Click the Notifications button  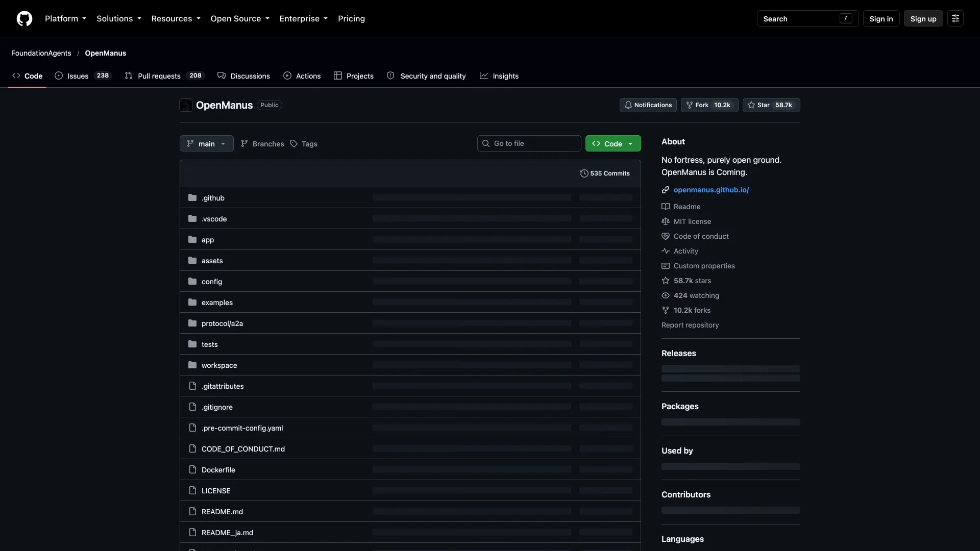click(648, 105)
